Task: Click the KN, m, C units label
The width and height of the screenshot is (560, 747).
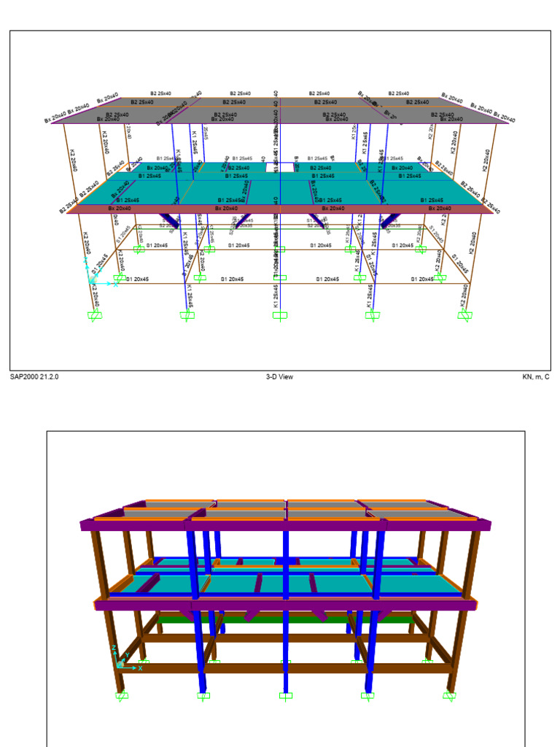Action: tap(536, 377)
